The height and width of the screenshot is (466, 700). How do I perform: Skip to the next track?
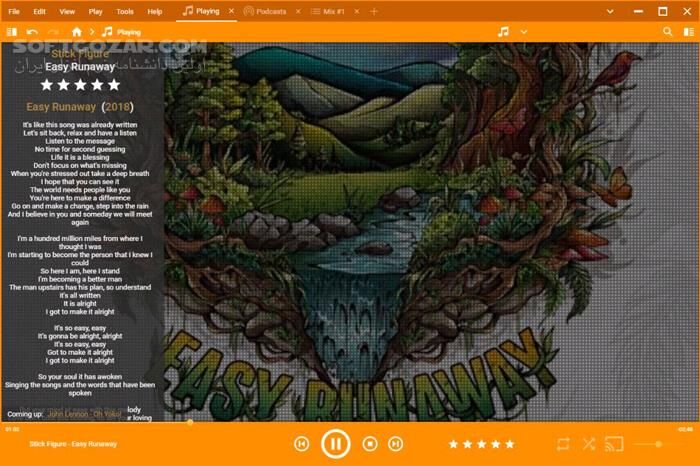tap(396, 443)
